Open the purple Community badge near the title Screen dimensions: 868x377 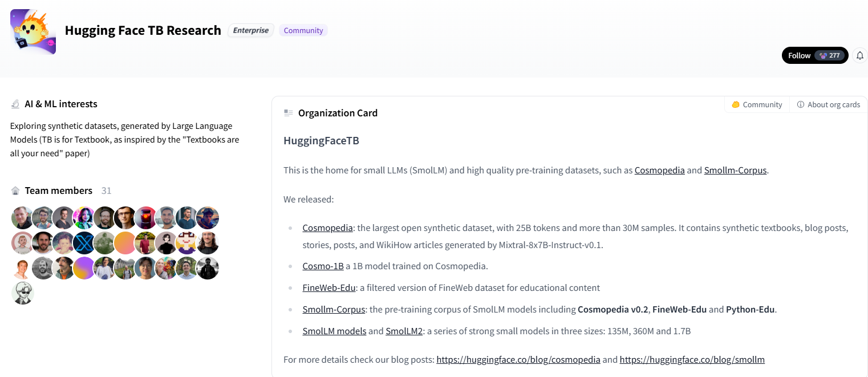[303, 30]
